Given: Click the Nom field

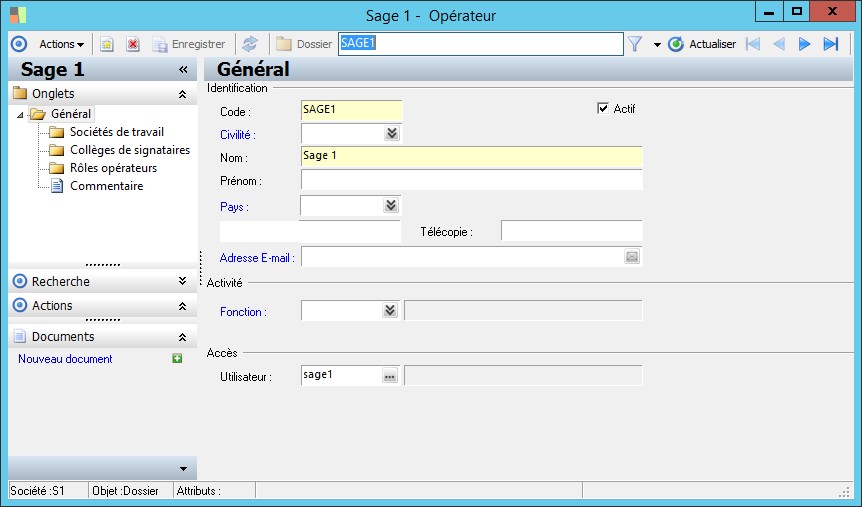Looking at the screenshot, I should pyautogui.click(x=472, y=156).
